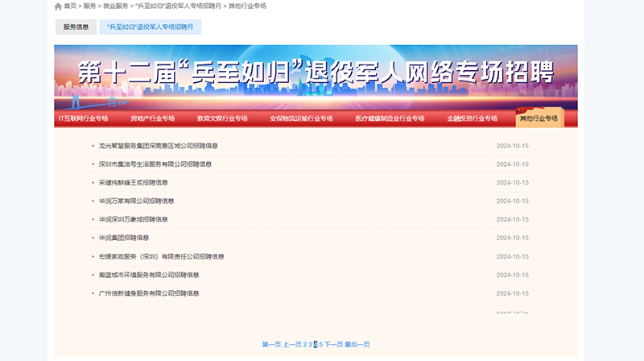Image resolution: width=644 pixels, height=361 pixels.
Task: Go to 教育文娱行业专场 category
Action: tap(222, 118)
